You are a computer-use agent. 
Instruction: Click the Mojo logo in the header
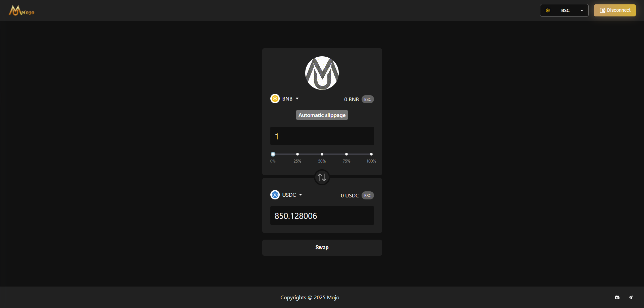point(21,10)
